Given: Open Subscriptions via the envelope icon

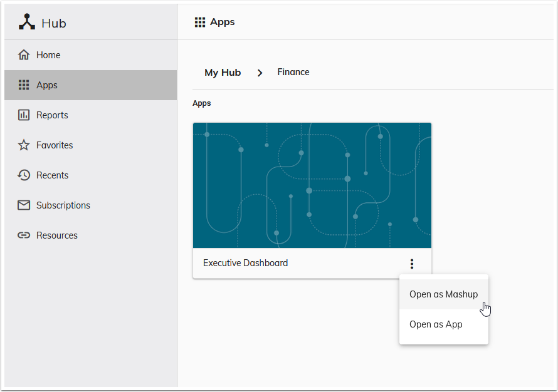Looking at the screenshot, I should click(24, 205).
